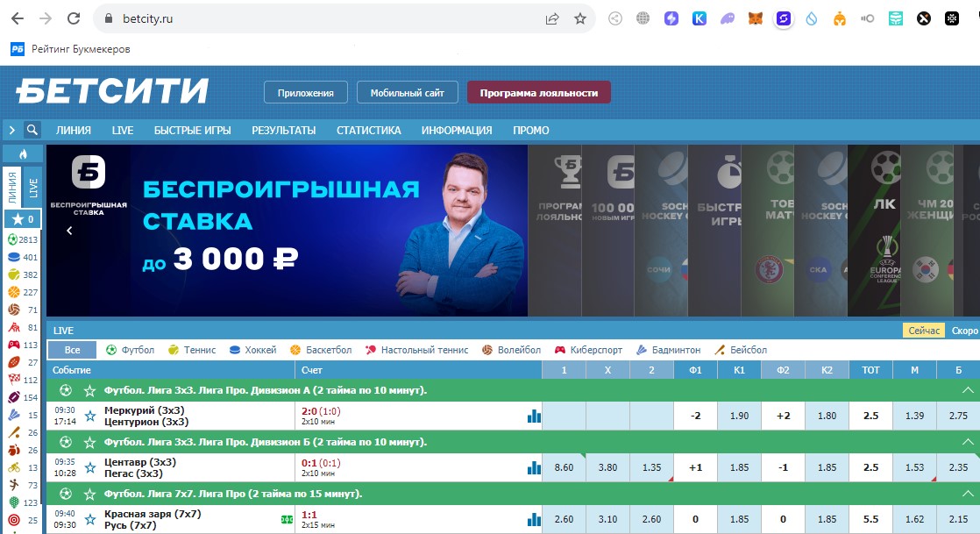Open РЕЗУЛЬТАТЫ menu item
This screenshot has height=534, width=980.
click(x=284, y=130)
